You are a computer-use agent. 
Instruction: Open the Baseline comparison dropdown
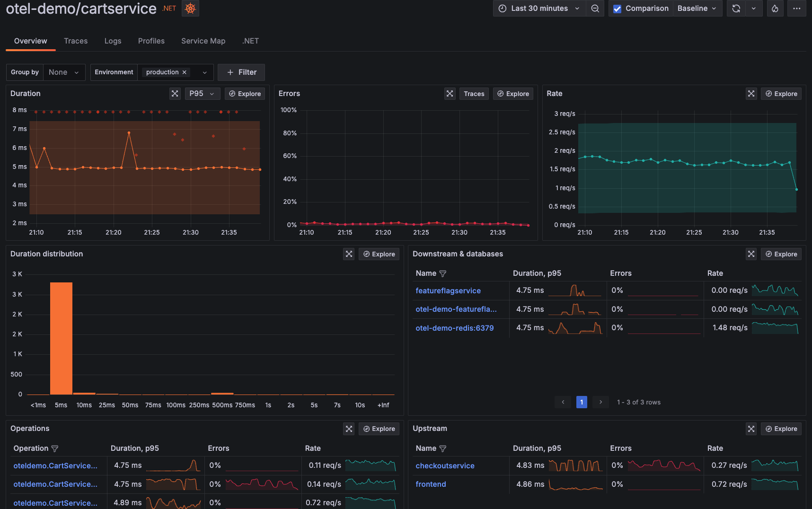[x=697, y=8]
